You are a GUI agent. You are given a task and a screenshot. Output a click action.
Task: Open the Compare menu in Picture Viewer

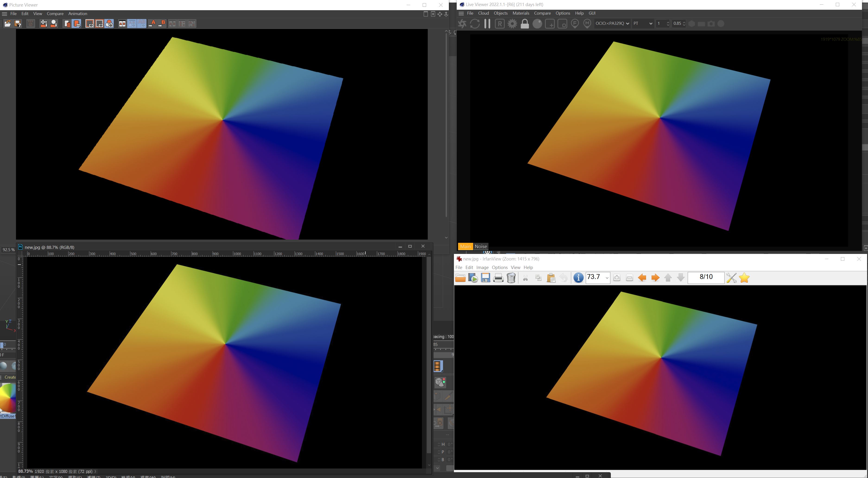point(55,14)
